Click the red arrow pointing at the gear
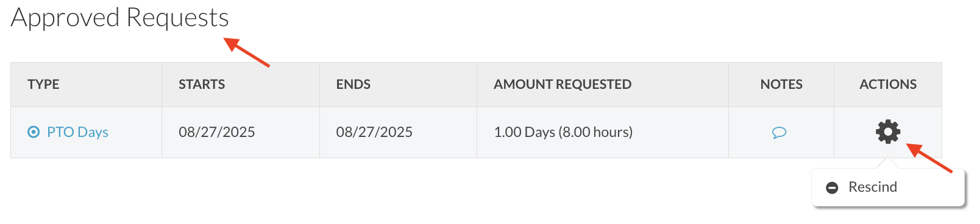 tap(929, 158)
